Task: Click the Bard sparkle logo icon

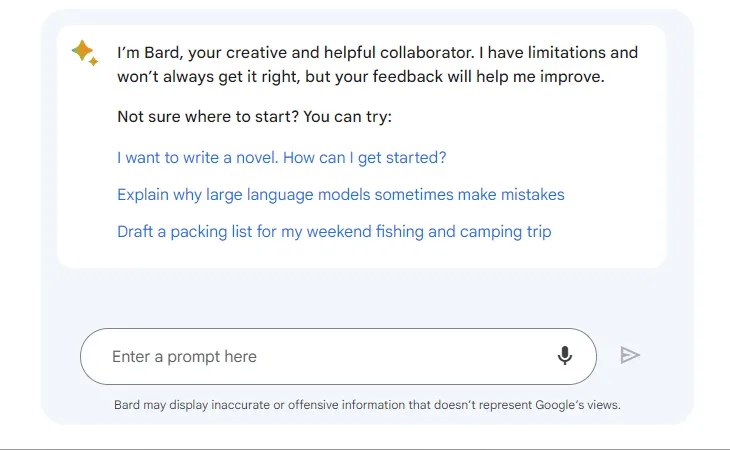Action: pos(85,53)
